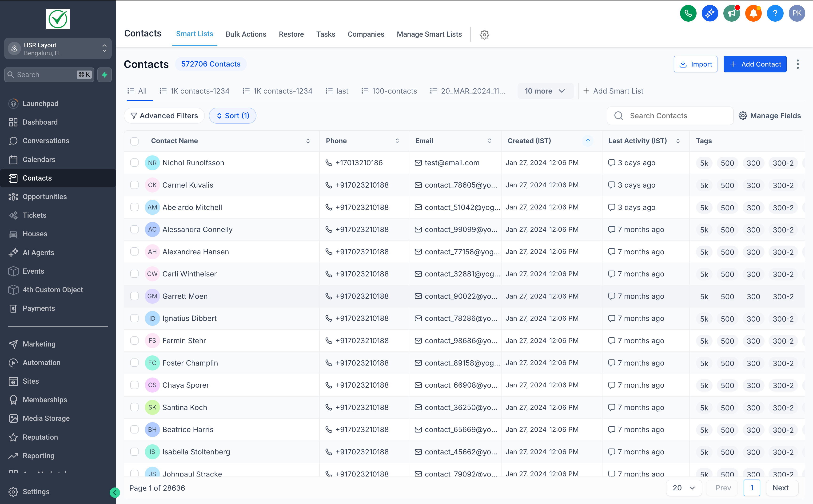Select the checkbox for Carmel Kuvalis
This screenshot has height=504, width=813.
(x=135, y=185)
